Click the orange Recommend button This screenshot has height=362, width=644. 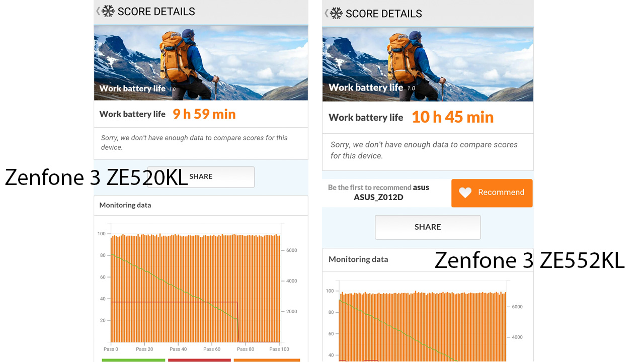coord(492,193)
